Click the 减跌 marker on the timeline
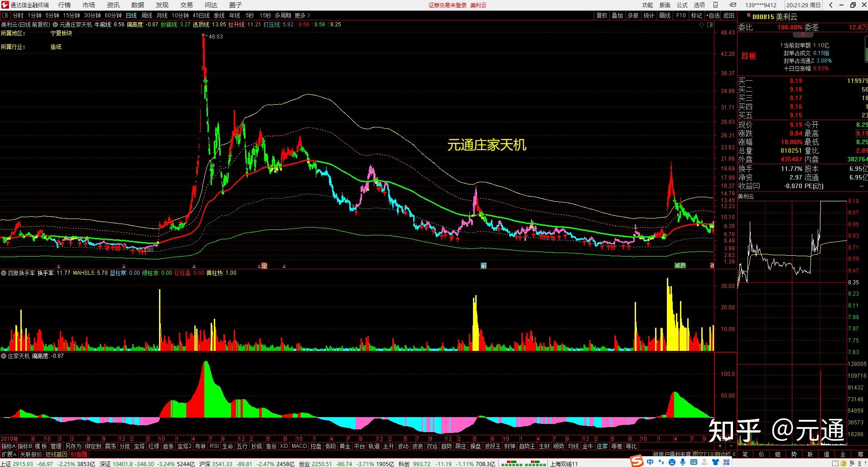 (x=680, y=266)
